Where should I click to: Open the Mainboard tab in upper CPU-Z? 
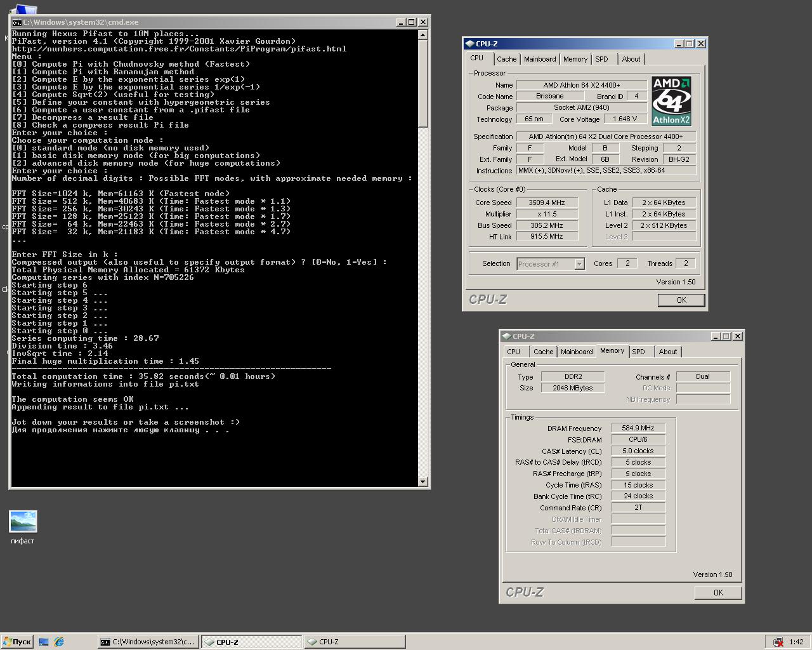540,59
